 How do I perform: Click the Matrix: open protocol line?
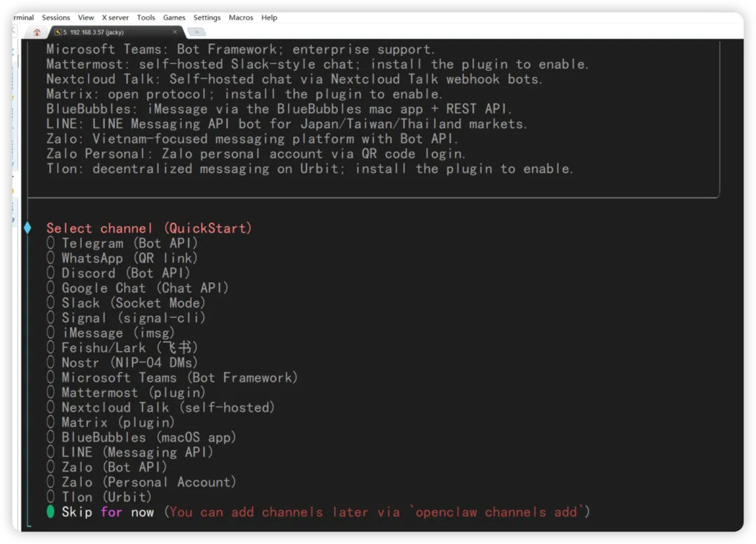coord(244,94)
